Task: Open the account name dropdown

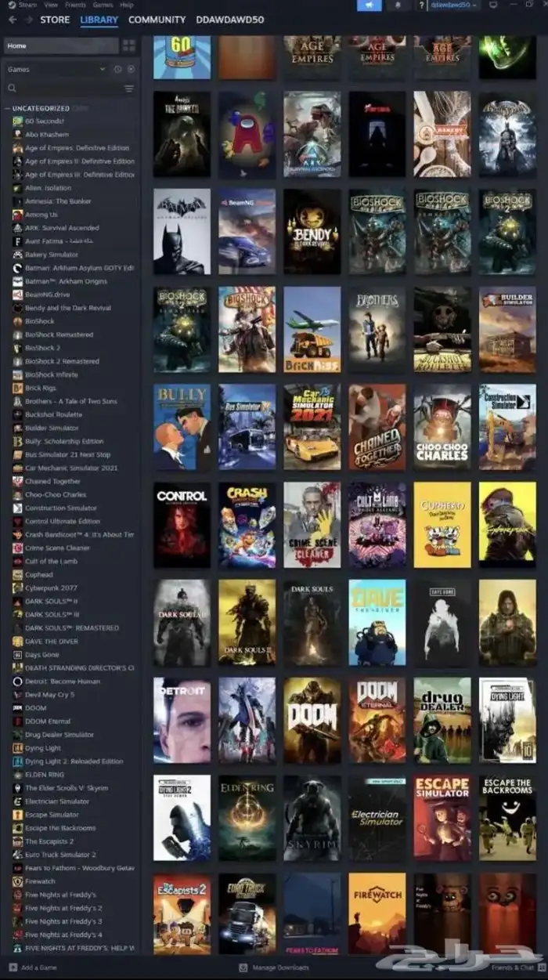Action: tap(454, 5)
